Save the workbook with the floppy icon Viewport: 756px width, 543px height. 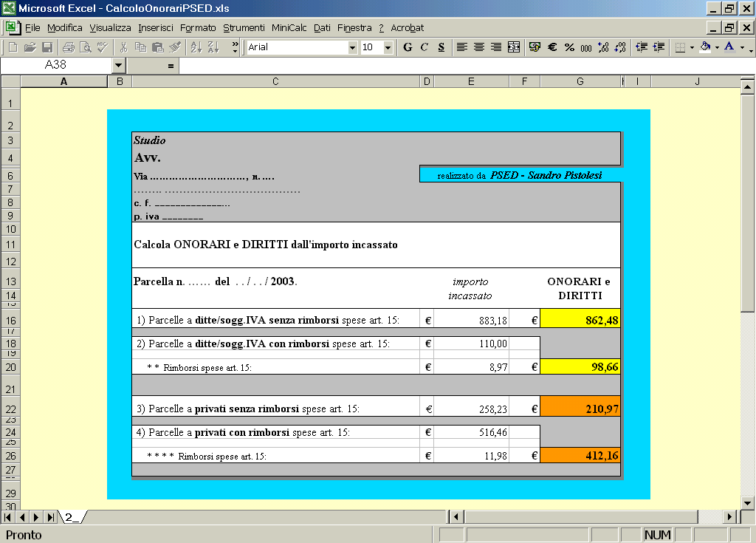pyautogui.click(x=47, y=47)
